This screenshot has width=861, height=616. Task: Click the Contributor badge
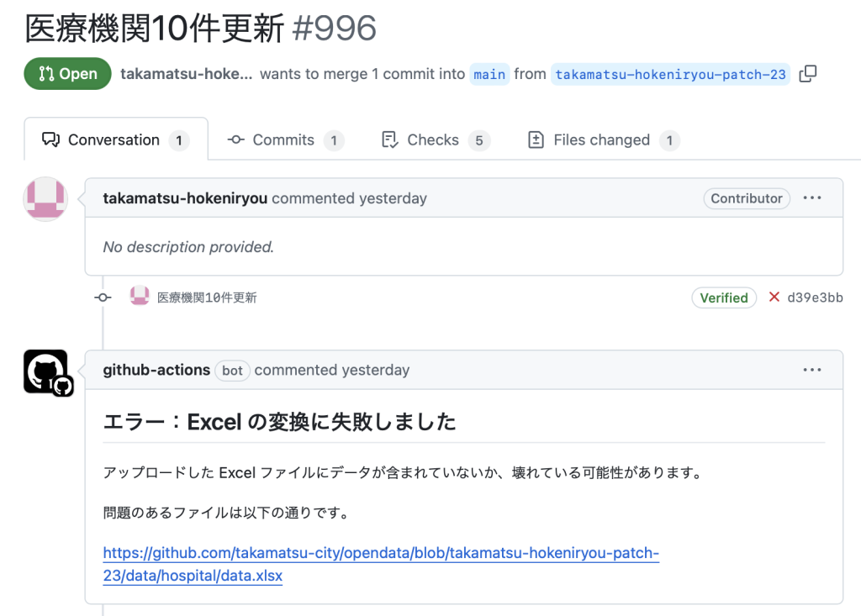(747, 198)
